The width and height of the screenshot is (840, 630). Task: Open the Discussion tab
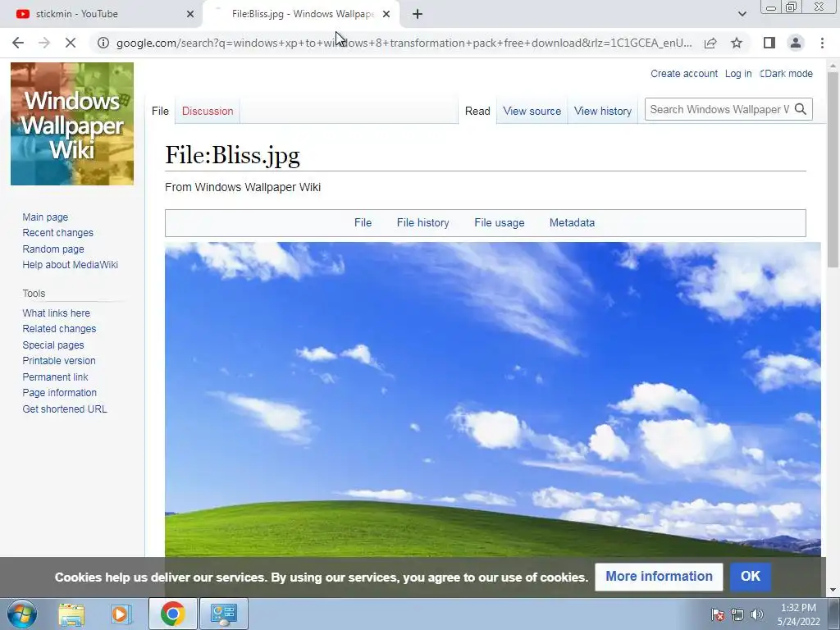click(208, 111)
